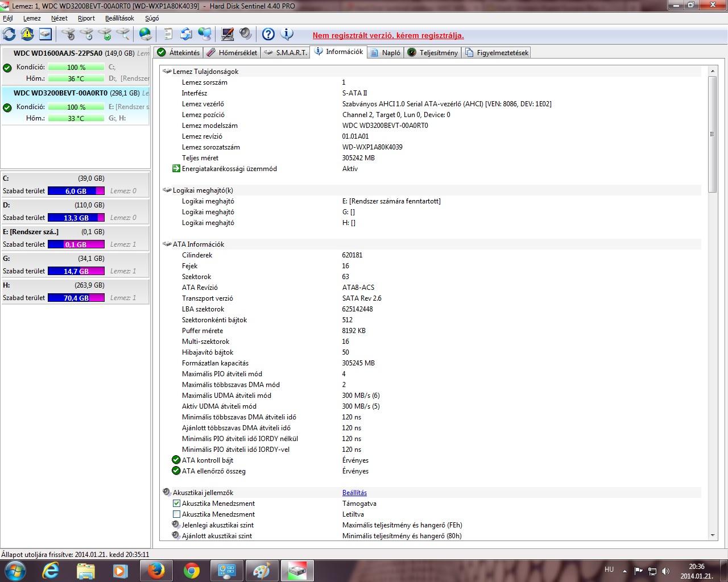
Task: Click the C: drive 6,0 GB free bar
Action: pyautogui.click(x=76, y=191)
